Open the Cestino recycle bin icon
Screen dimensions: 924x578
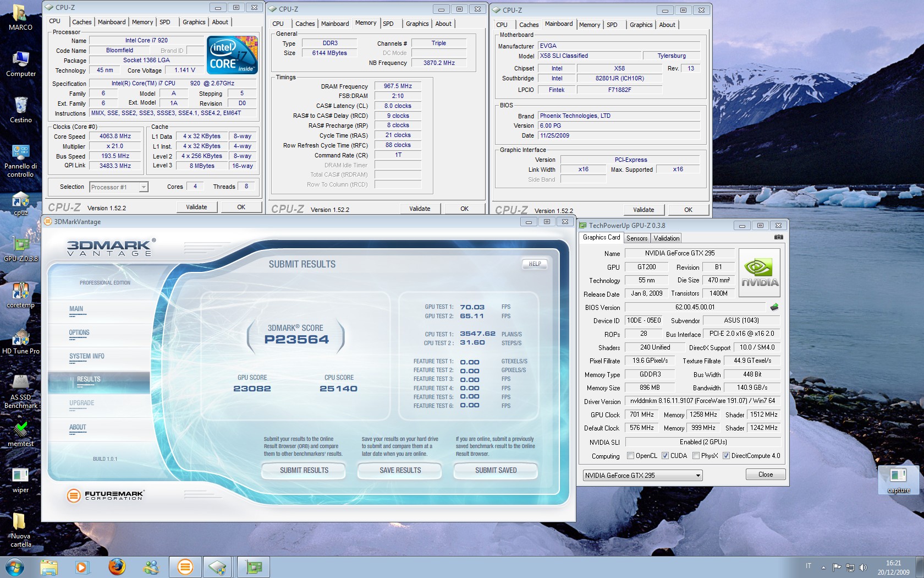pyautogui.click(x=21, y=110)
